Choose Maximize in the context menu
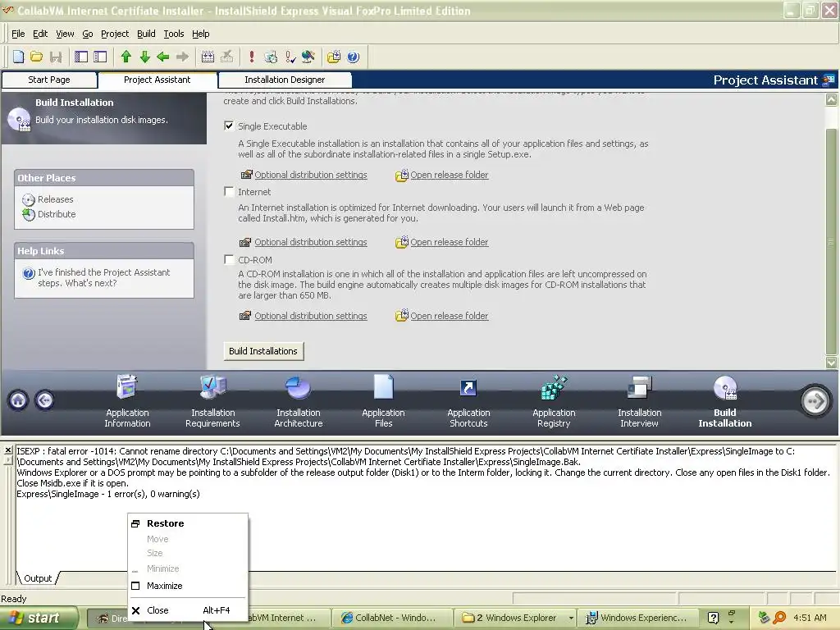Screen dimensions: 840x630 (x=188, y=586)
